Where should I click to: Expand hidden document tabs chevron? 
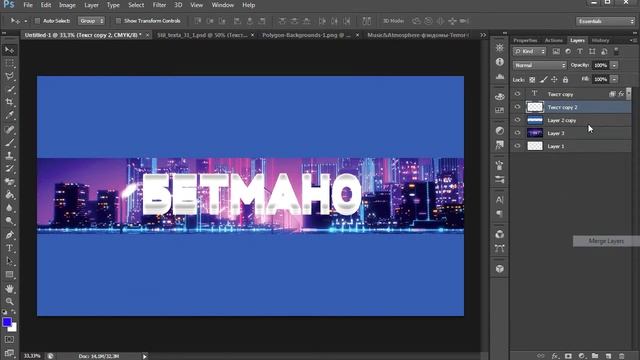click(483, 35)
